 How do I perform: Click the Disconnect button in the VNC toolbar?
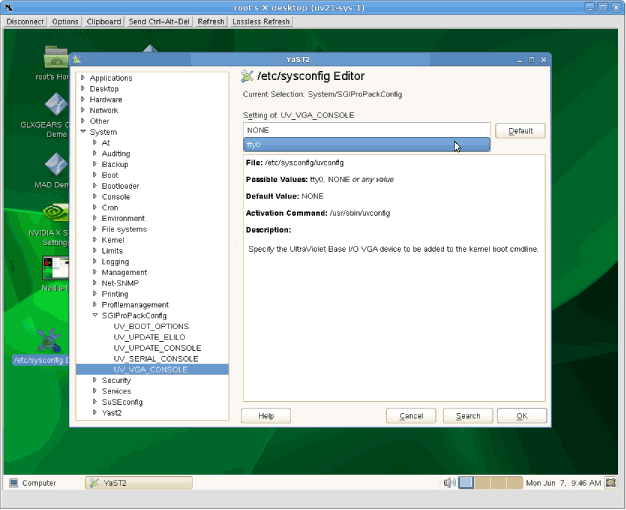click(25, 22)
